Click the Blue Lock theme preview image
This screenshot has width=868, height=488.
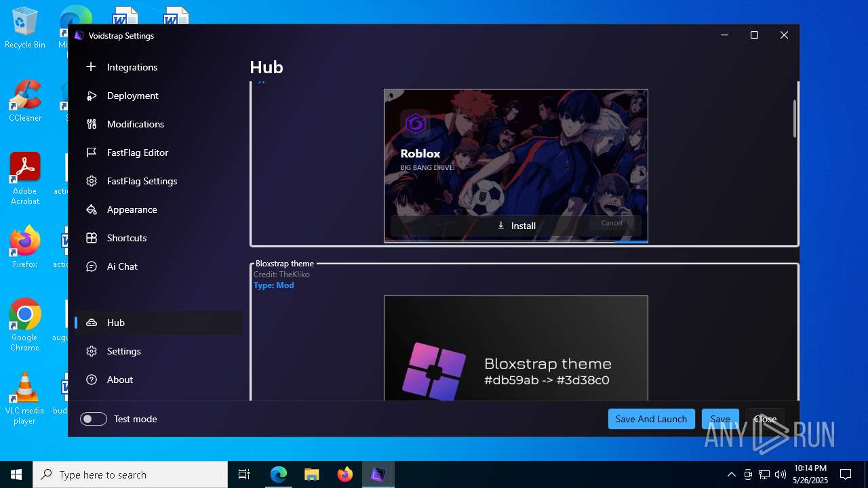[516, 165]
